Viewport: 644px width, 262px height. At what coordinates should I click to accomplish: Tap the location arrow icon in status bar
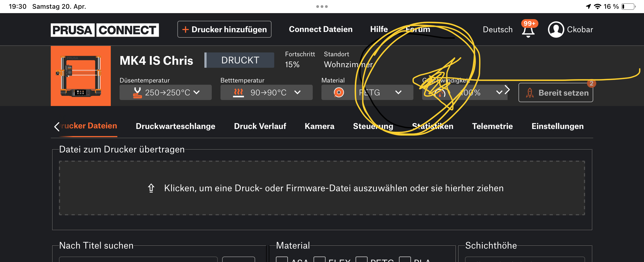click(x=588, y=7)
